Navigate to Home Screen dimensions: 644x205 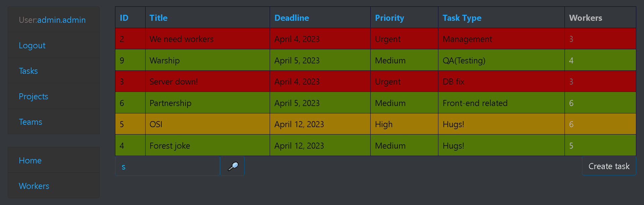(x=30, y=160)
